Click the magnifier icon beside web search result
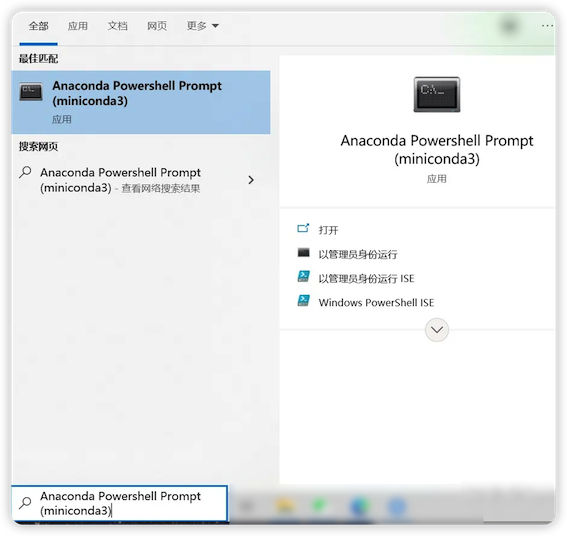The height and width of the screenshot is (536, 567). 25,172
